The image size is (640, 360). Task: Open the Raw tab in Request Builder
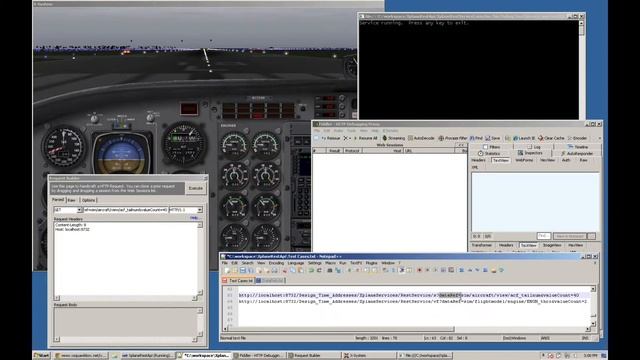tap(71, 200)
